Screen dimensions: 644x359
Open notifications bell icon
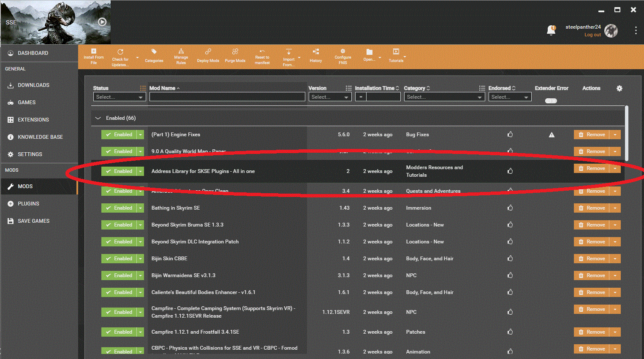click(x=551, y=30)
